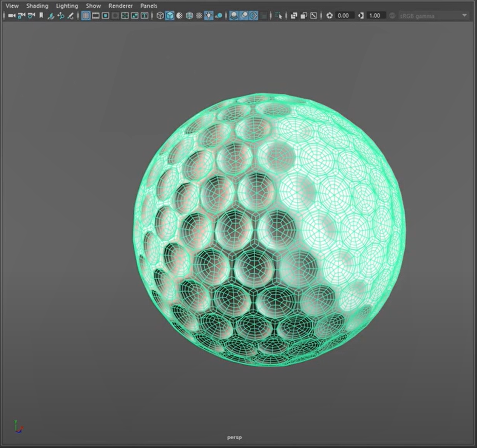The height and width of the screenshot is (448, 477).
Task: Click the Show menu label
Action: tap(93, 6)
